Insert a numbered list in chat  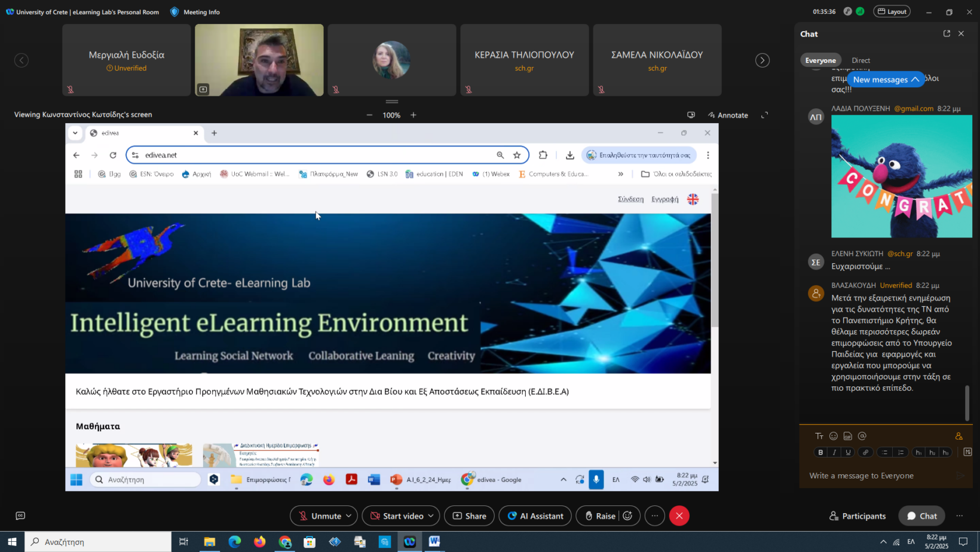click(901, 452)
